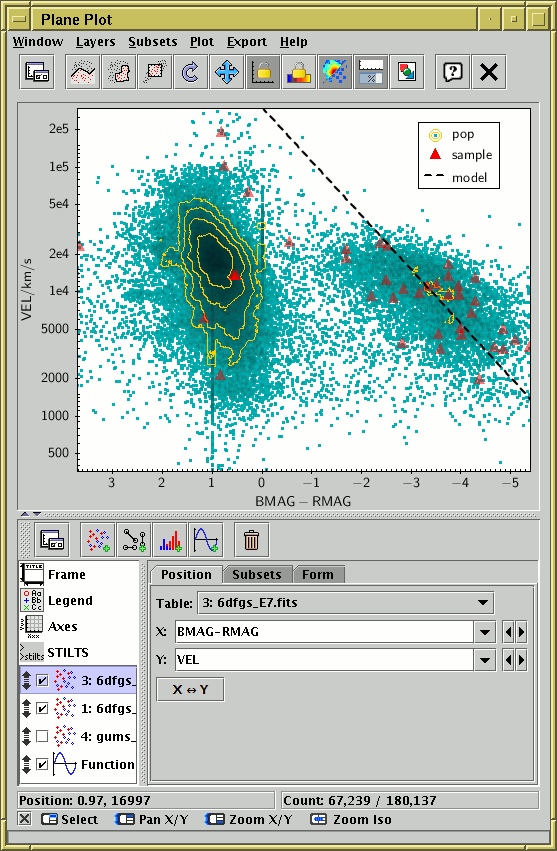This screenshot has height=851, width=557.
Task: Open the Help menu
Action: (x=294, y=42)
